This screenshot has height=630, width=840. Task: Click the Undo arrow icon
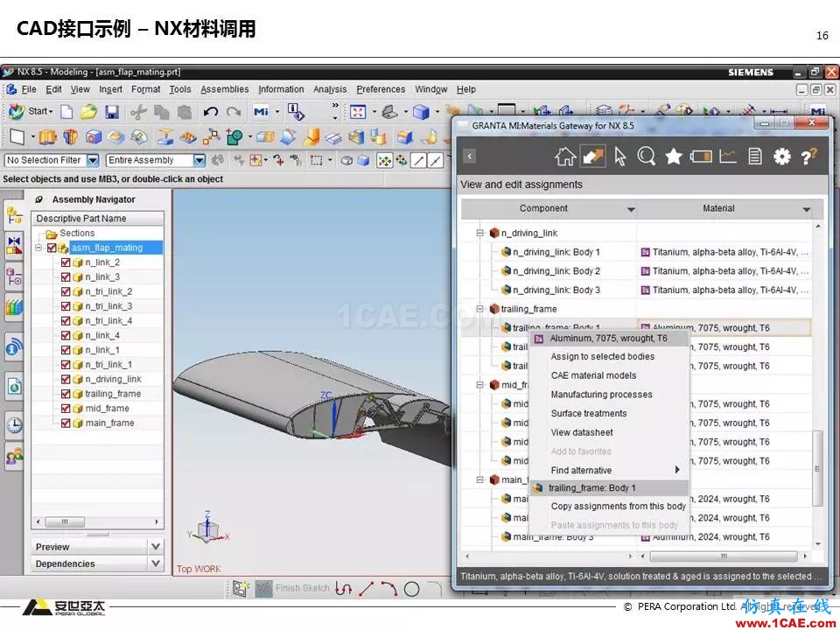pos(210,112)
